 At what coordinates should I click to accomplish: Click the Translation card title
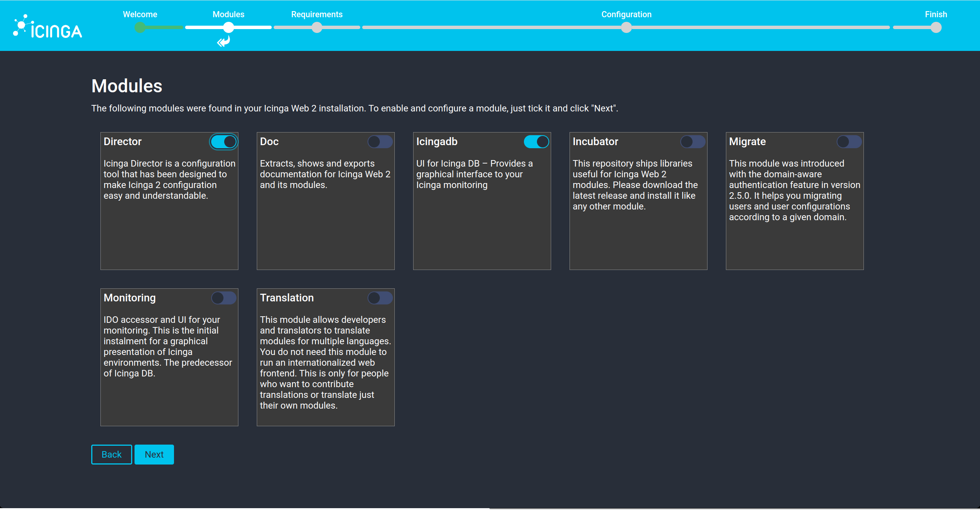(x=287, y=298)
